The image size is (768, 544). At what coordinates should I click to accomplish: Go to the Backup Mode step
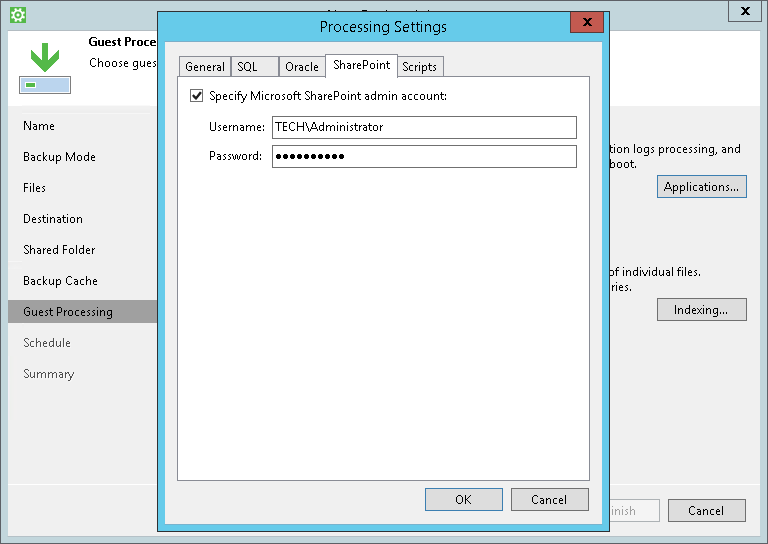59,157
